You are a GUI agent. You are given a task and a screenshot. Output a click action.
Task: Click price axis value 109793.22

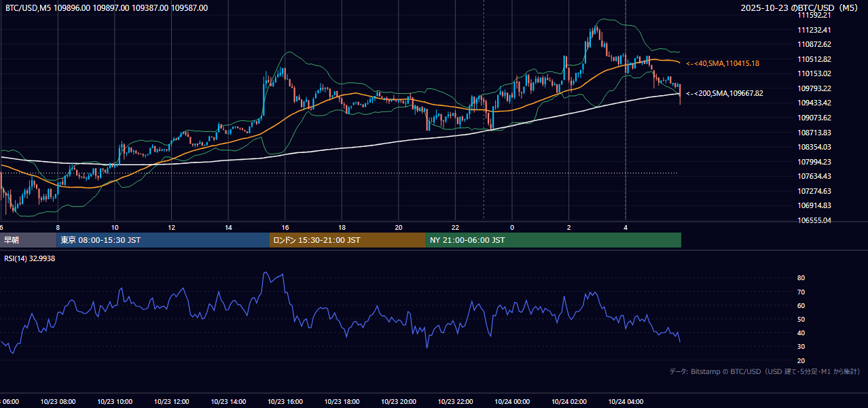pos(814,88)
